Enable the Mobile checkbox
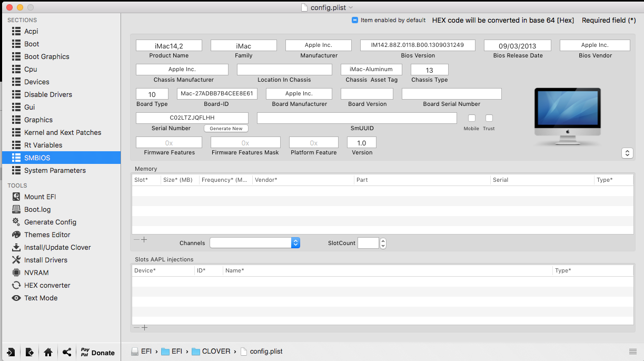Screen dimensions: 644x361 471,118
